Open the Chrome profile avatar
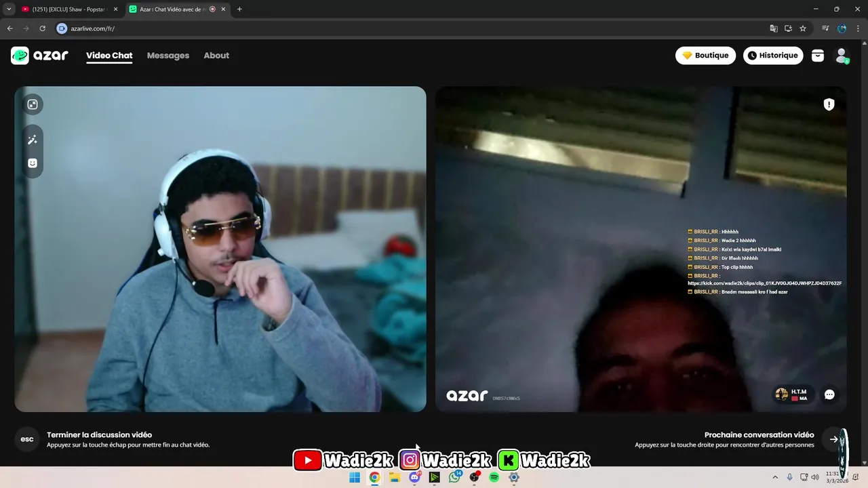868x488 pixels. pyautogui.click(x=842, y=28)
